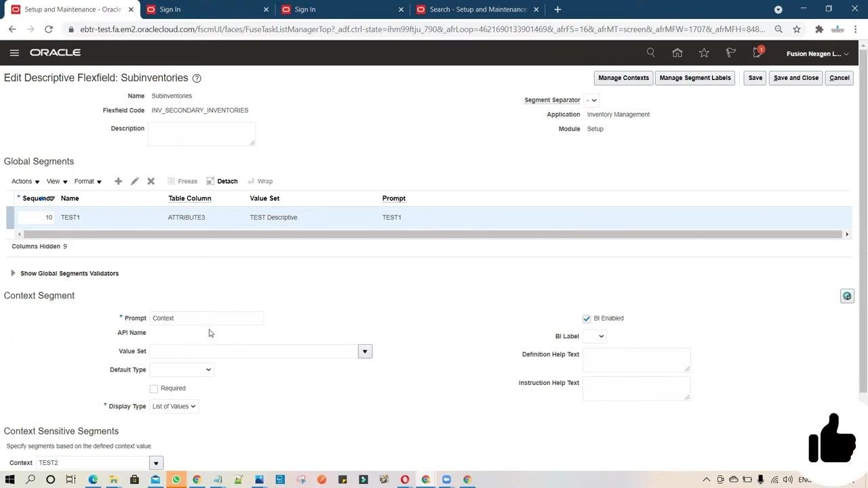The width and height of the screenshot is (868, 488).
Task: Check the Required checkbox
Action: (154, 388)
